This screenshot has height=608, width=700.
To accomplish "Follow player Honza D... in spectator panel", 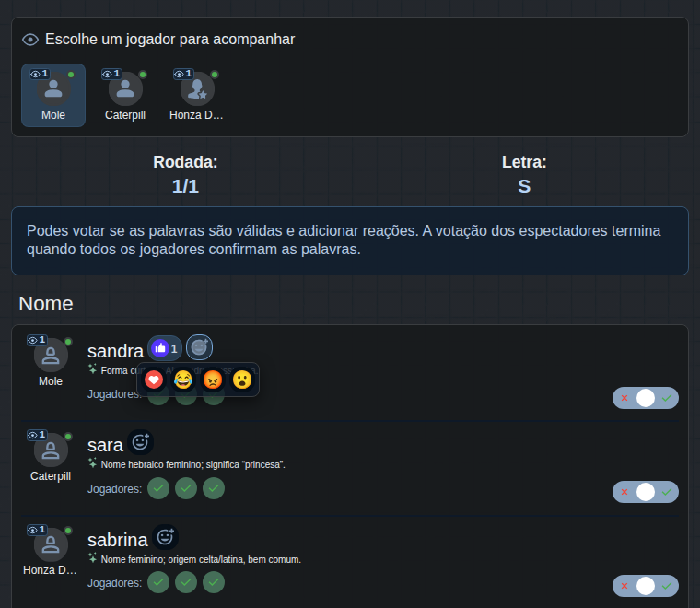I will [197, 95].
